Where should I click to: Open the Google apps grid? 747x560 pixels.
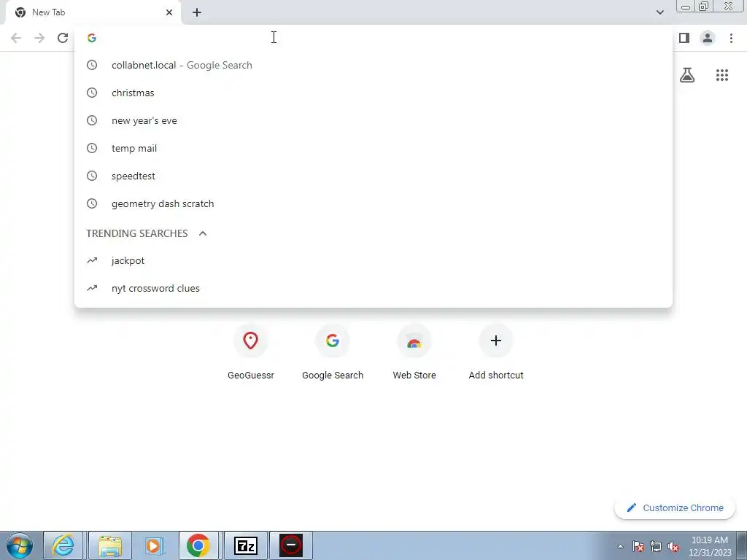point(722,75)
